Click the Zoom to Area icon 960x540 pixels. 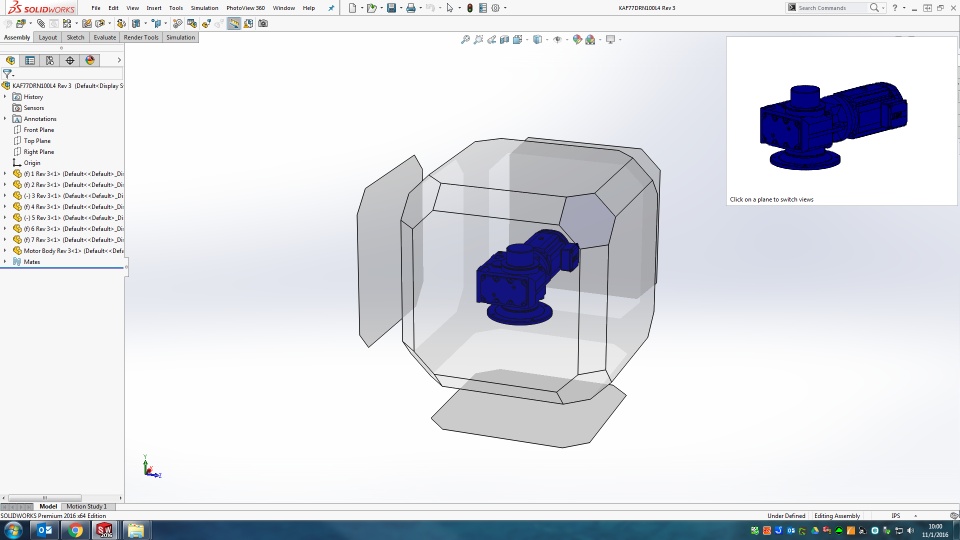[478, 39]
